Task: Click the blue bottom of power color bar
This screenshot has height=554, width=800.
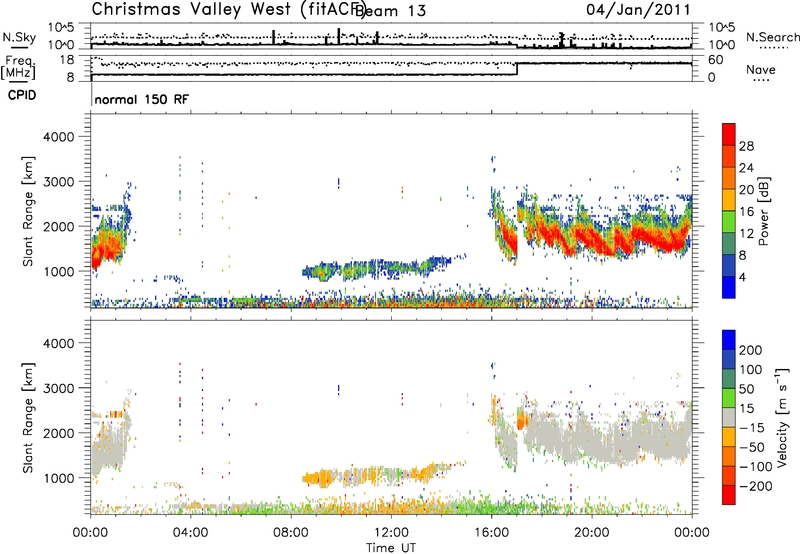Action: coord(729,287)
